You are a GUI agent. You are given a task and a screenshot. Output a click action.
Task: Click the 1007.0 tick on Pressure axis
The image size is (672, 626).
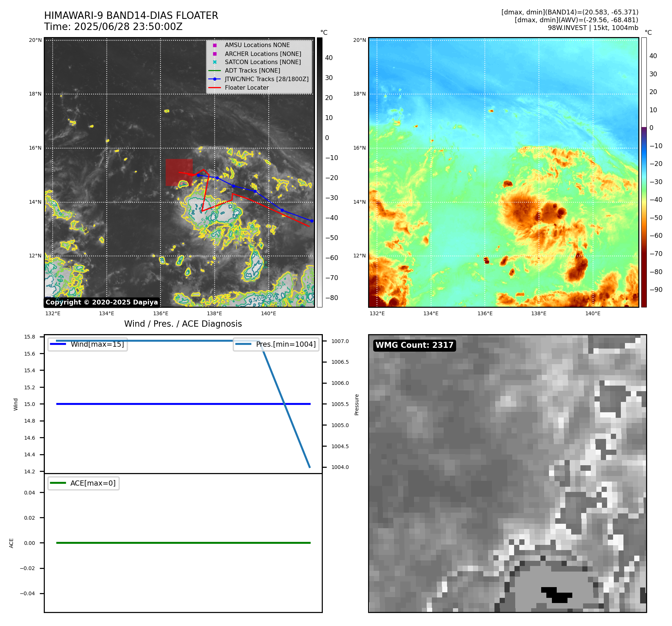pos(340,341)
